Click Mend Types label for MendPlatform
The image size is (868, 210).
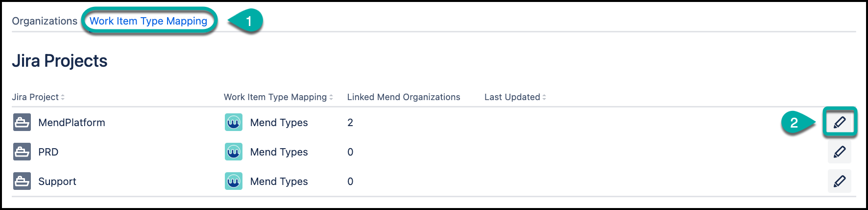click(279, 123)
